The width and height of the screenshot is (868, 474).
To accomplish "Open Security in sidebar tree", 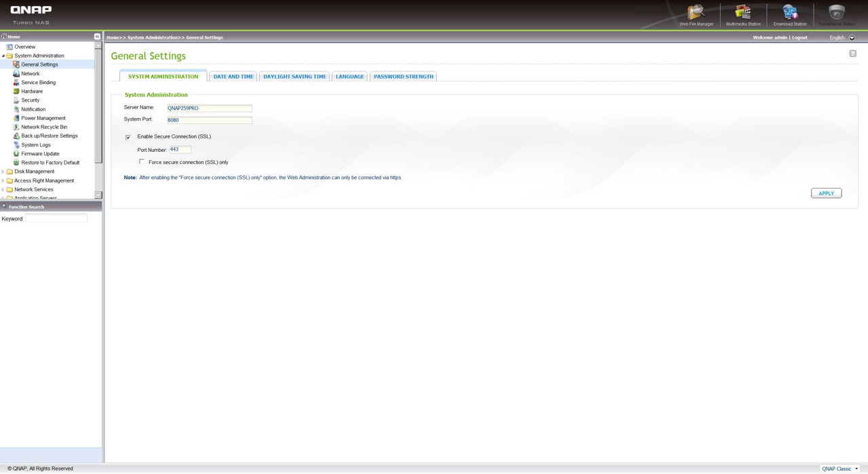I will [x=31, y=100].
